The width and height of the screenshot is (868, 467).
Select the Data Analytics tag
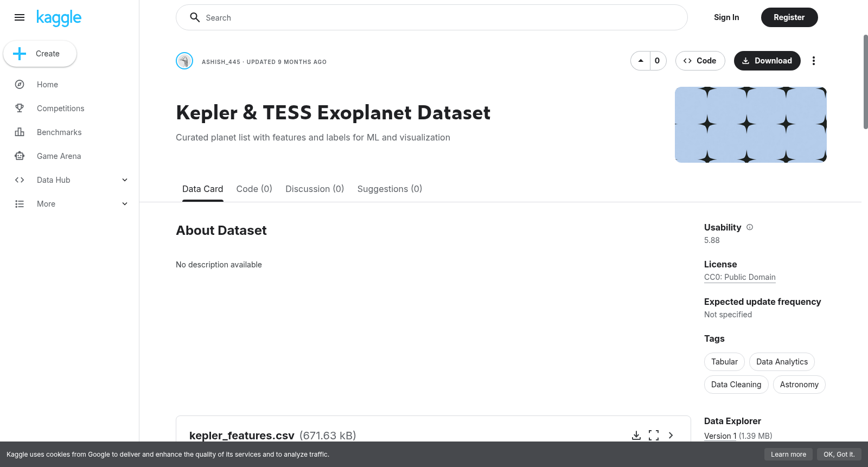coord(782,362)
